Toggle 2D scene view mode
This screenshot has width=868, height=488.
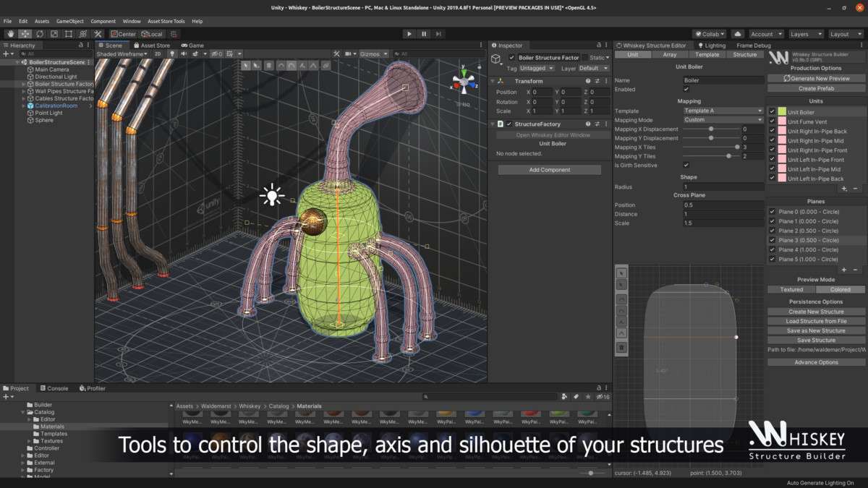[158, 54]
